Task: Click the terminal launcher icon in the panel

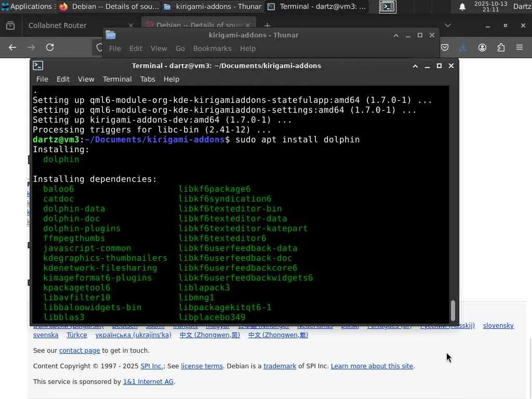Action: (x=388, y=7)
